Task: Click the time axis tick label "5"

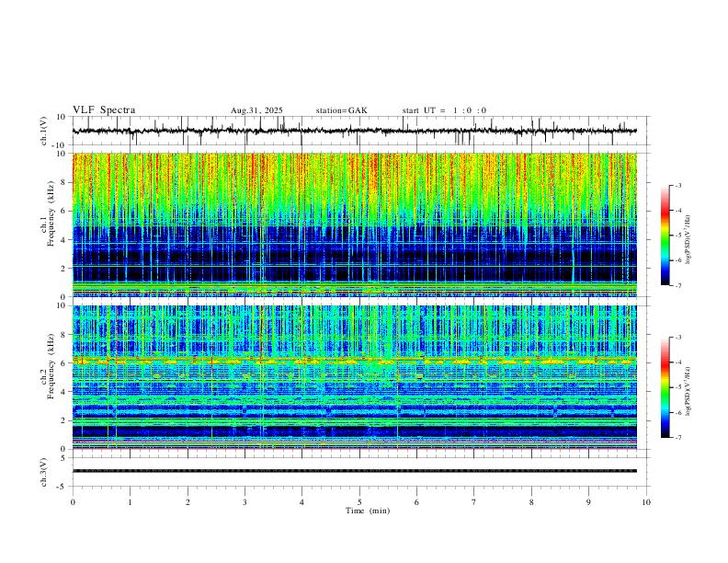Action: (359, 502)
